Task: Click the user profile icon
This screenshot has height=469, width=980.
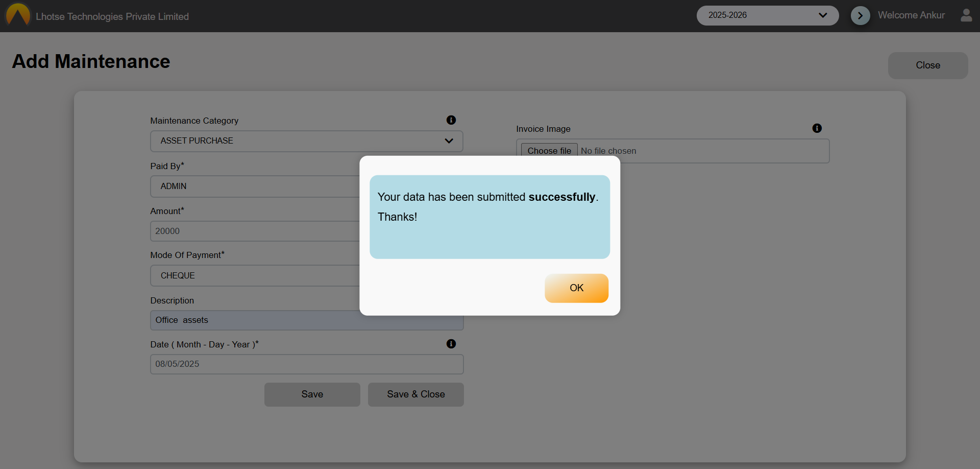Action: [966, 15]
